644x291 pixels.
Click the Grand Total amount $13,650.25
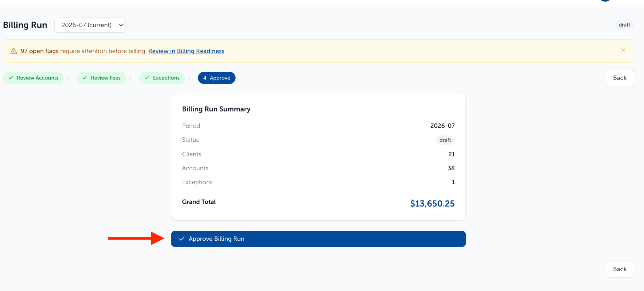point(432,204)
